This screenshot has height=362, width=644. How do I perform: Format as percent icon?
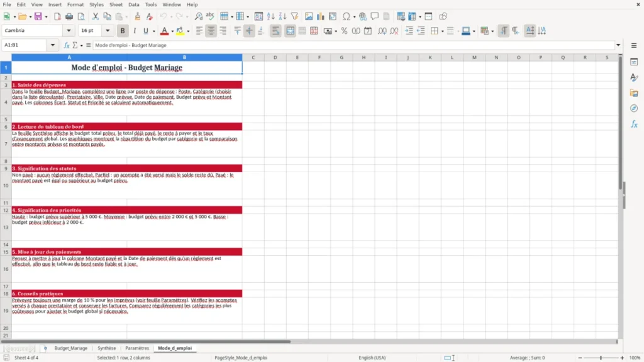[x=344, y=31]
